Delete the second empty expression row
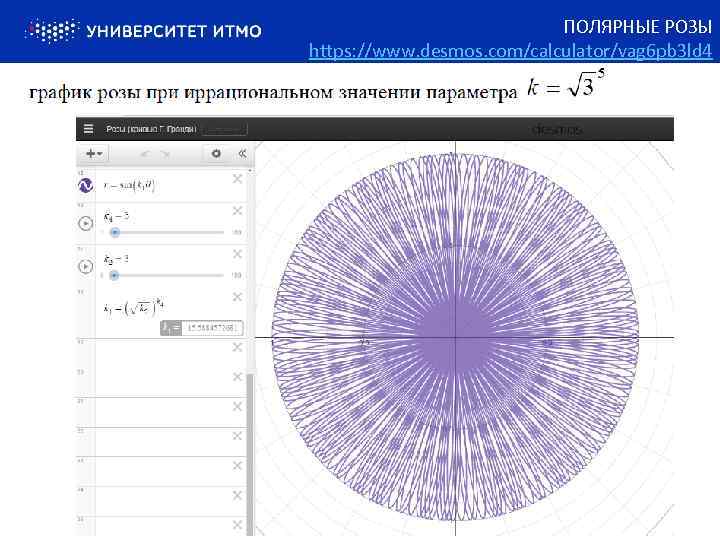This screenshot has height=540, width=720. tap(237, 377)
